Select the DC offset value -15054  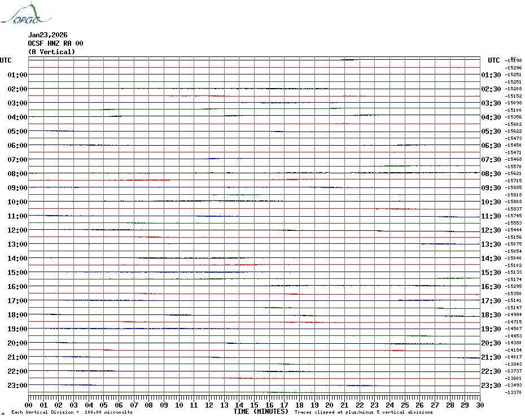pyautogui.click(x=513, y=251)
